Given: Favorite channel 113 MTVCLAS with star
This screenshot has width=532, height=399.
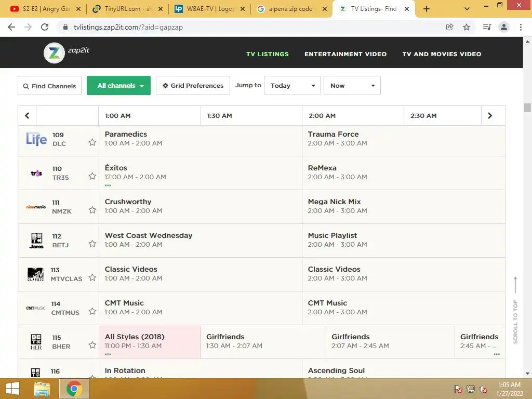Looking at the screenshot, I should tap(92, 277).
